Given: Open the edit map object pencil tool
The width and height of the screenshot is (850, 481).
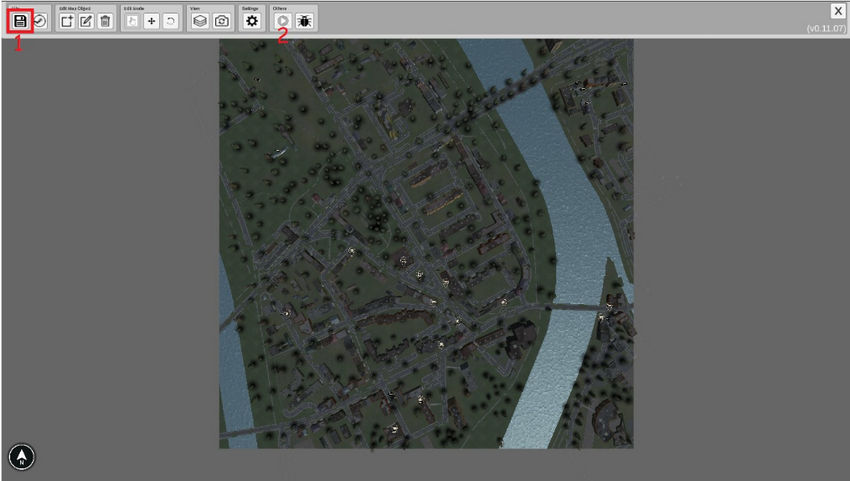Looking at the screenshot, I should (86, 21).
